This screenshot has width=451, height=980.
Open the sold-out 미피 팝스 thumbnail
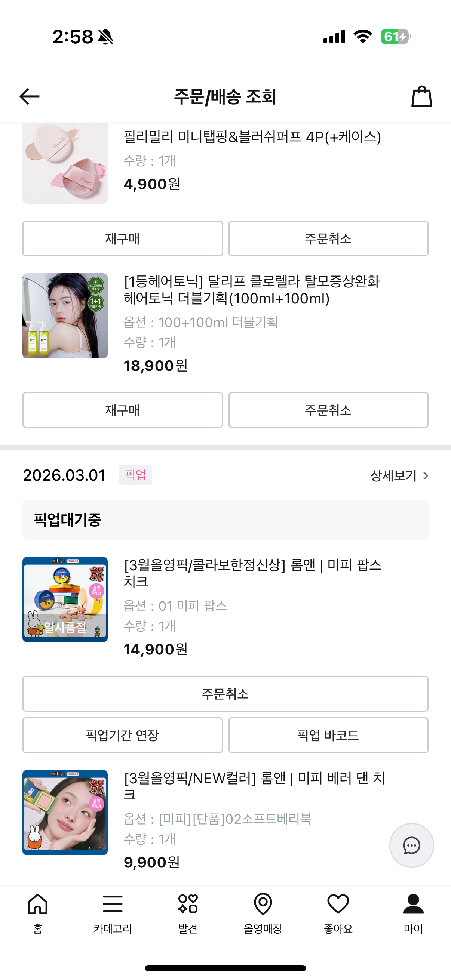[x=65, y=600]
